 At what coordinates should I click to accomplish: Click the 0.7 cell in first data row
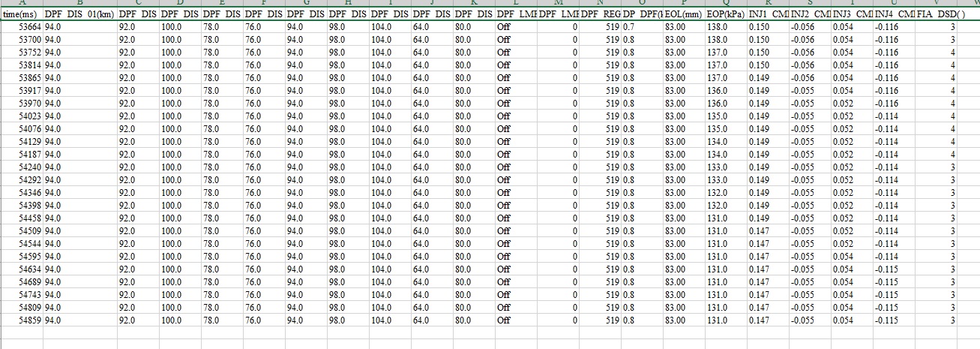629,27
